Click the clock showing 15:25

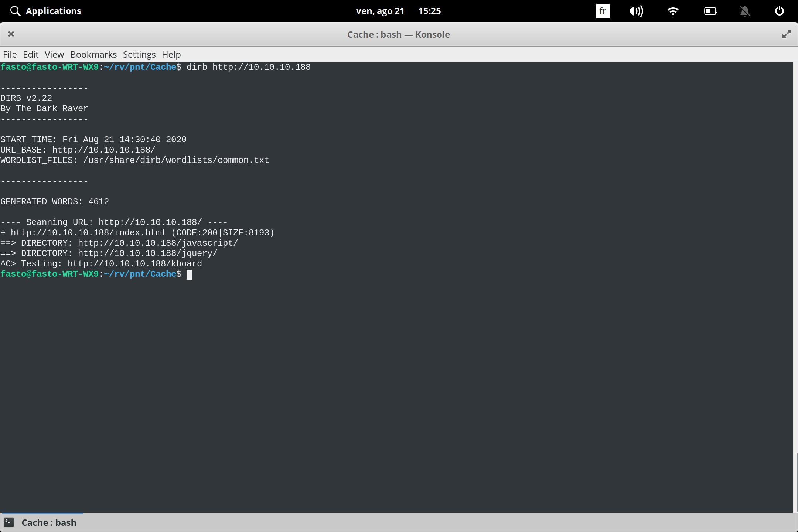[x=430, y=11]
